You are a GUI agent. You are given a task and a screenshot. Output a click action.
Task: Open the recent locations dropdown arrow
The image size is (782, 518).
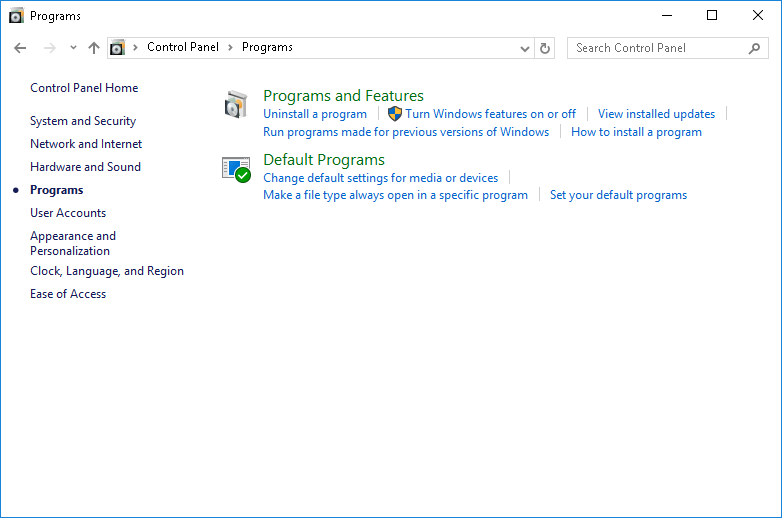click(73, 48)
